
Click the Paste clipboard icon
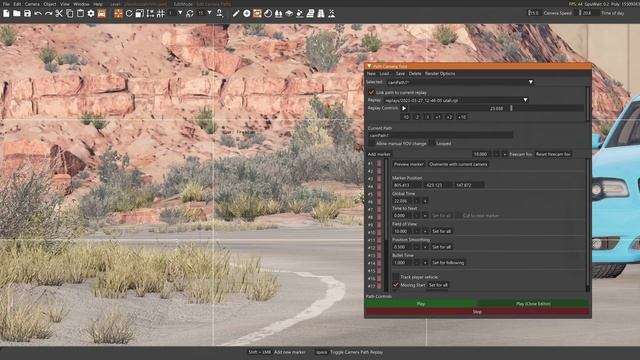(80, 13)
